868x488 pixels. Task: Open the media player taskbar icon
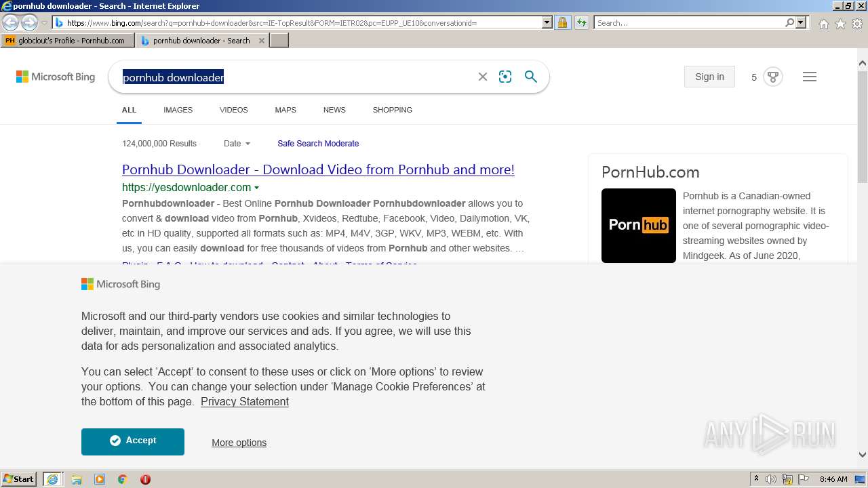[100, 479]
